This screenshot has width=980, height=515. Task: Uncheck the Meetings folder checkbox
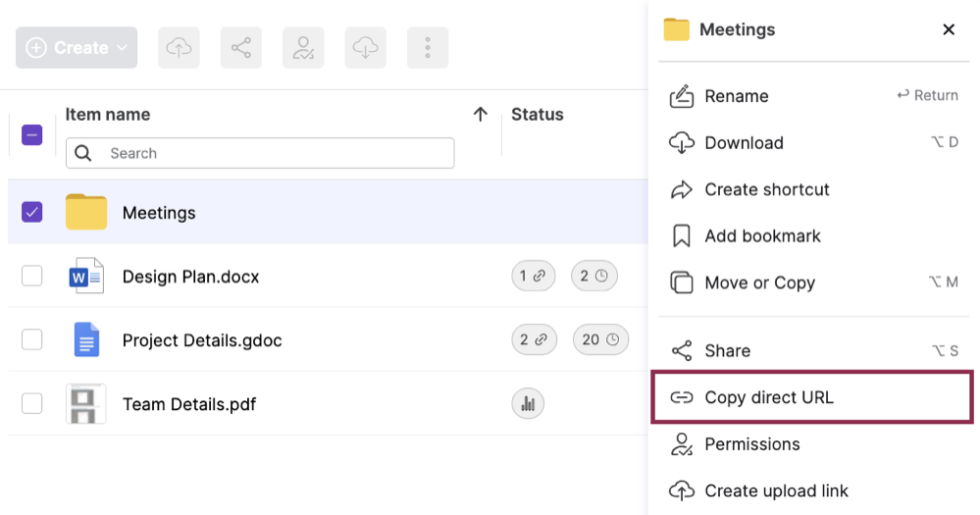(32, 212)
